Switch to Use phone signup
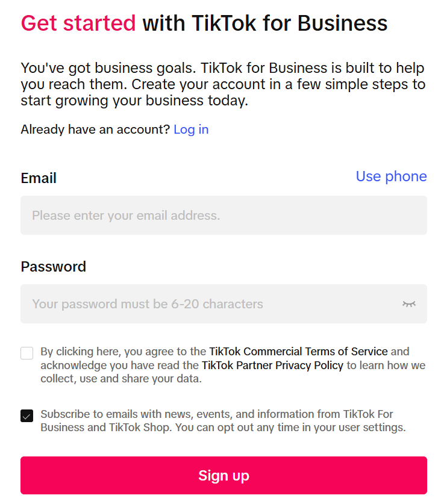Screen dimensions: 438x504 (x=391, y=176)
